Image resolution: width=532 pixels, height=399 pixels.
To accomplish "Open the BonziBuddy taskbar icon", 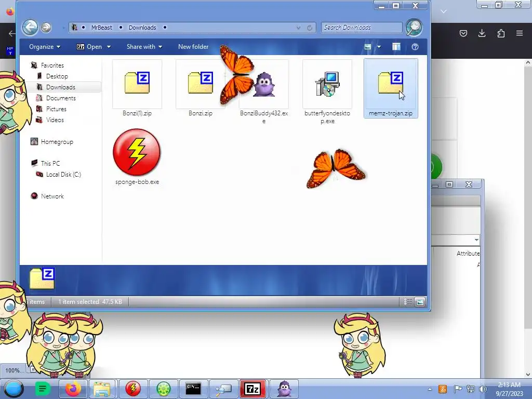I will click(x=284, y=389).
